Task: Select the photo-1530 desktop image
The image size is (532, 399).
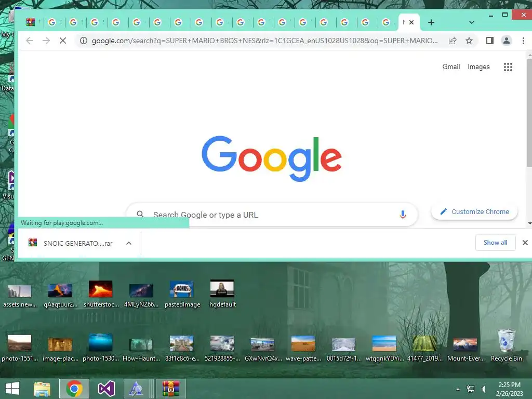Action: pyautogui.click(x=101, y=349)
